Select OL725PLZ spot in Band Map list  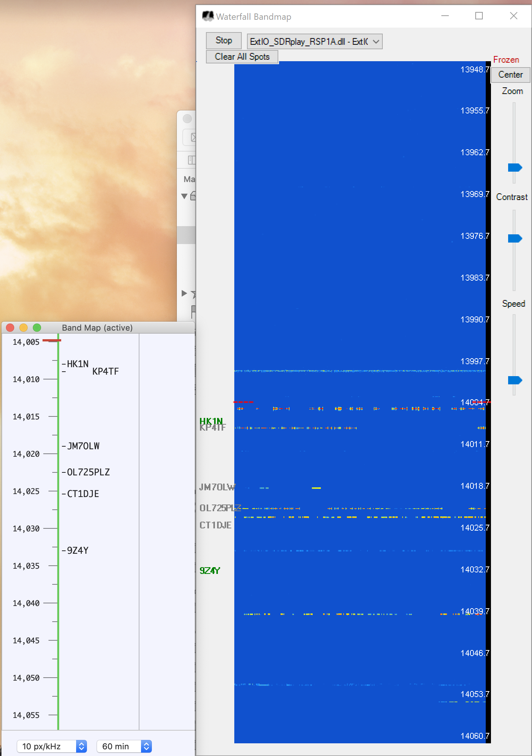(88, 472)
